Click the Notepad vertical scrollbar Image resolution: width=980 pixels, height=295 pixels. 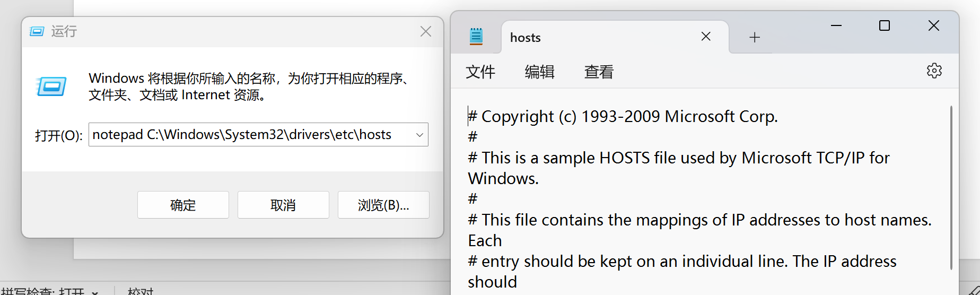(951, 187)
